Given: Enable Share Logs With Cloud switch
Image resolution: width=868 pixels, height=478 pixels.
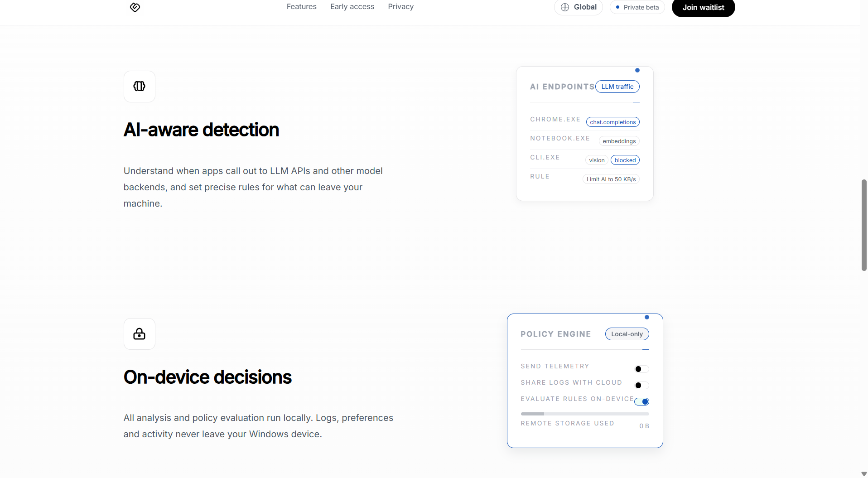Looking at the screenshot, I should 641,386.
